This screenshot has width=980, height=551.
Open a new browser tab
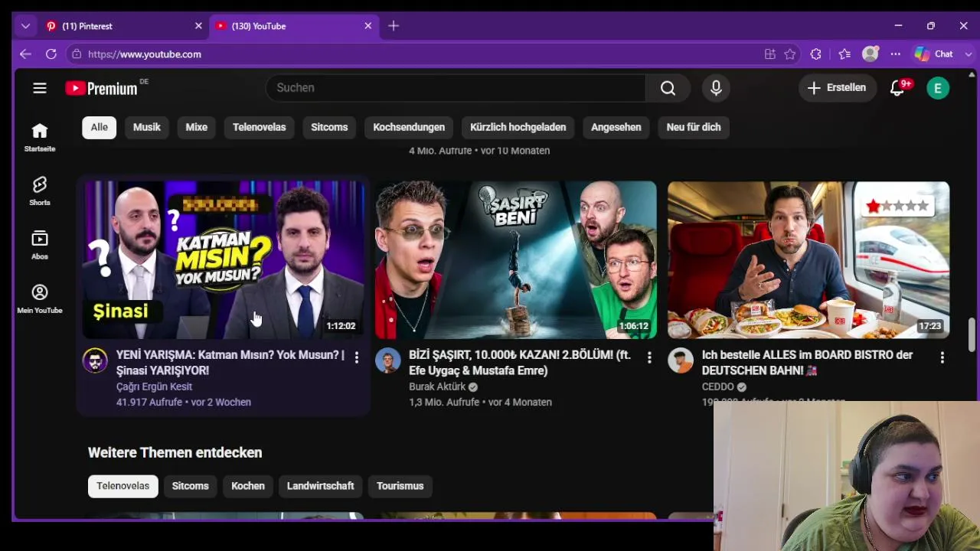click(394, 26)
